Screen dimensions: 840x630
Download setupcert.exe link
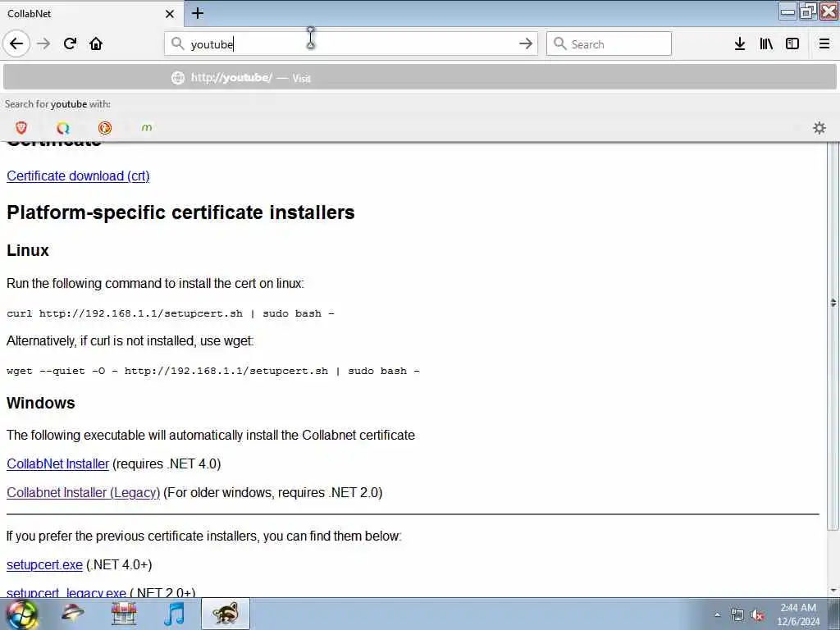point(44,564)
